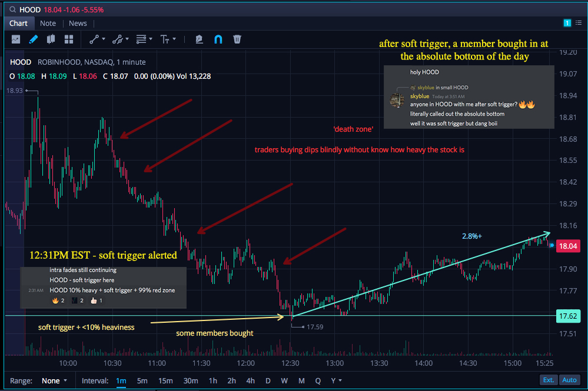Select the Q quarterly interval

click(x=318, y=380)
